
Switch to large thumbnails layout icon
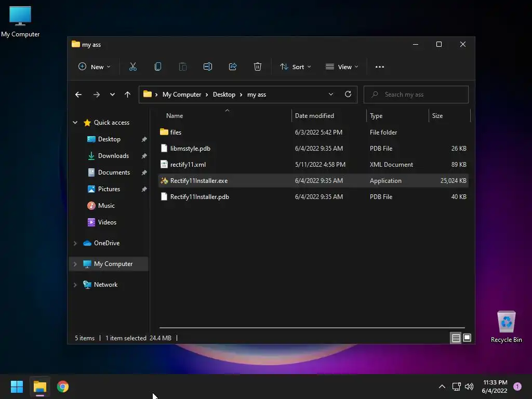[x=467, y=338]
